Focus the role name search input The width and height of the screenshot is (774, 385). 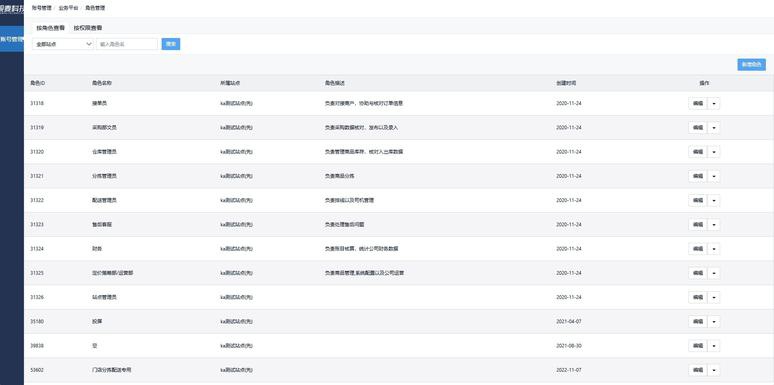127,44
